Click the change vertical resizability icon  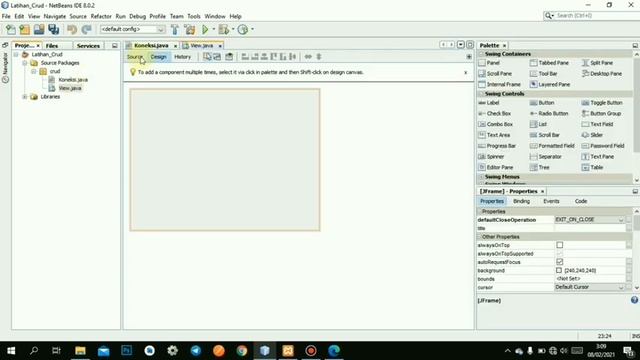pos(319,57)
